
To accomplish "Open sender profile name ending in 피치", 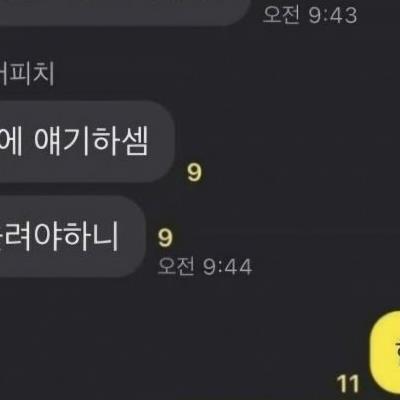I will (27, 74).
